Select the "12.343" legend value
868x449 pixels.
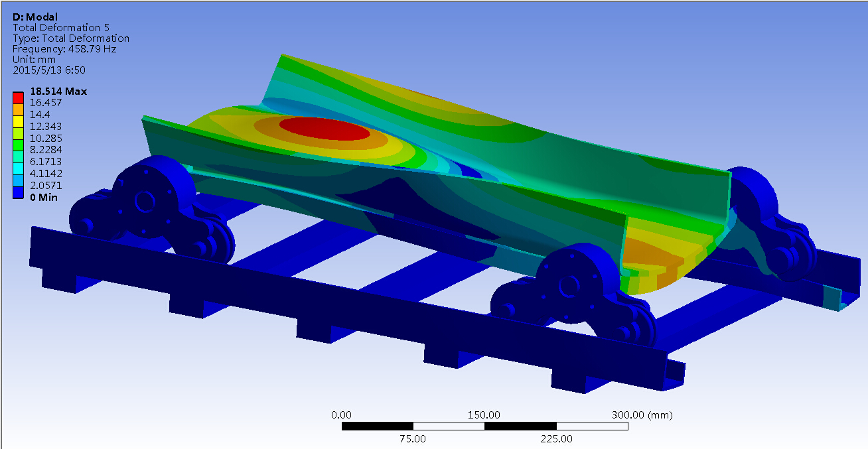[x=46, y=126]
